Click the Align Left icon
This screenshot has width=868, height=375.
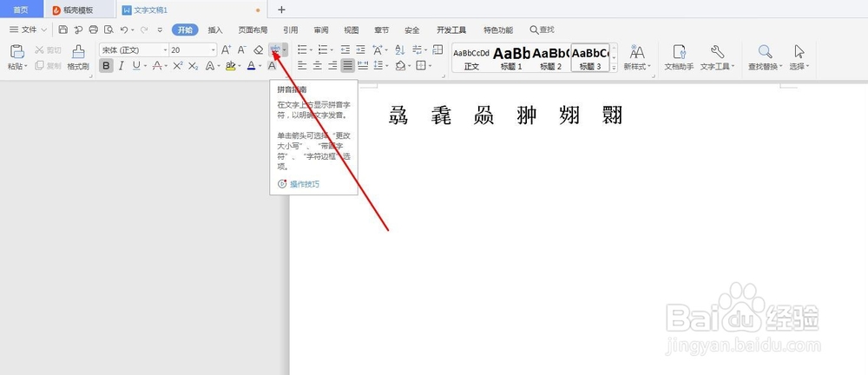click(x=302, y=66)
